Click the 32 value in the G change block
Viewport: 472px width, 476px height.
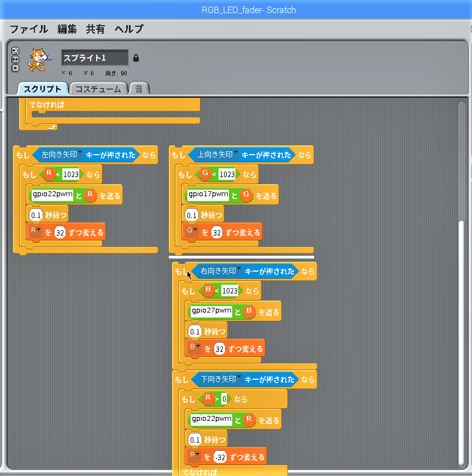click(x=217, y=233)
